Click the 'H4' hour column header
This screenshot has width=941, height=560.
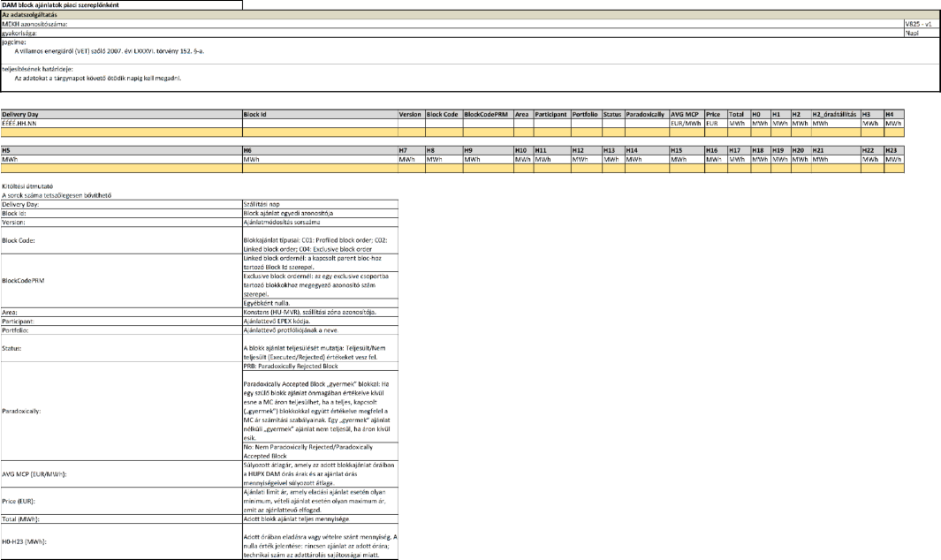pyautogui.click(x=893, y=114)
